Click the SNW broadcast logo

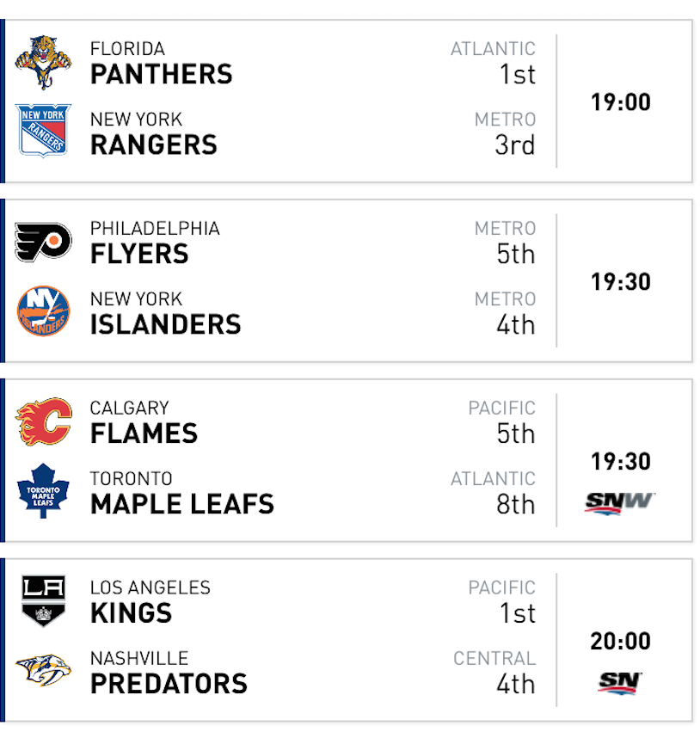pos(620,502)
